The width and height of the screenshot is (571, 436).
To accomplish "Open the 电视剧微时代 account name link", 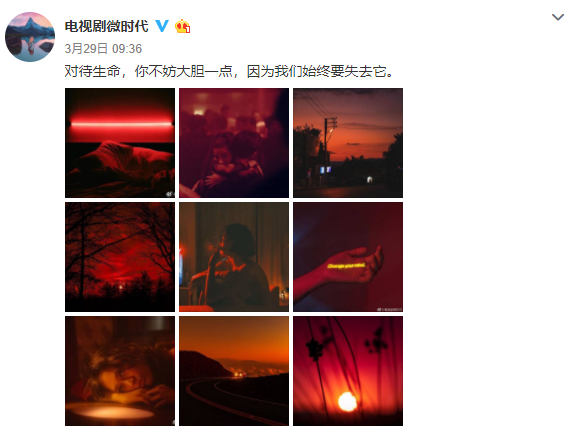I will click(x=106, y=26).
